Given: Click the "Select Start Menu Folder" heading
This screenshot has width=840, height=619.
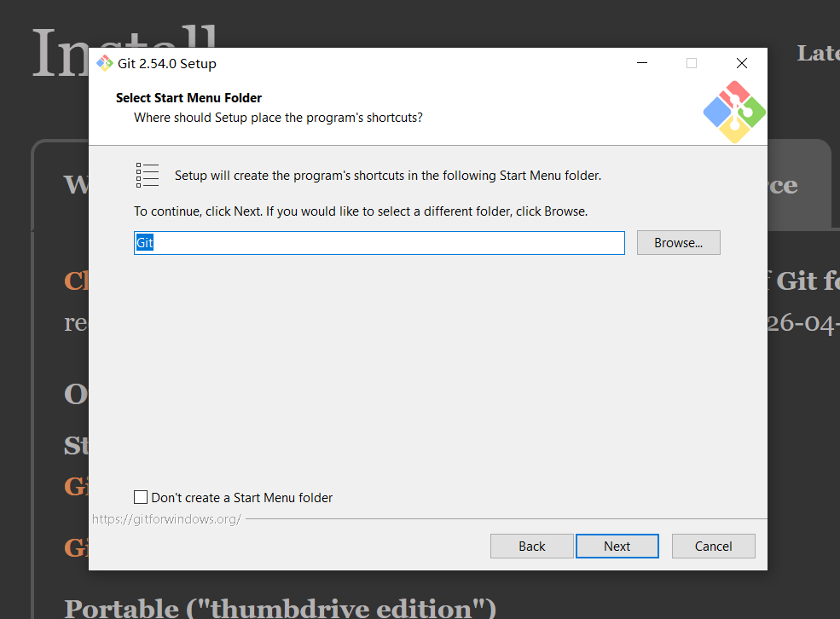Looking at the screenshot, I should [x=188, y=98].
